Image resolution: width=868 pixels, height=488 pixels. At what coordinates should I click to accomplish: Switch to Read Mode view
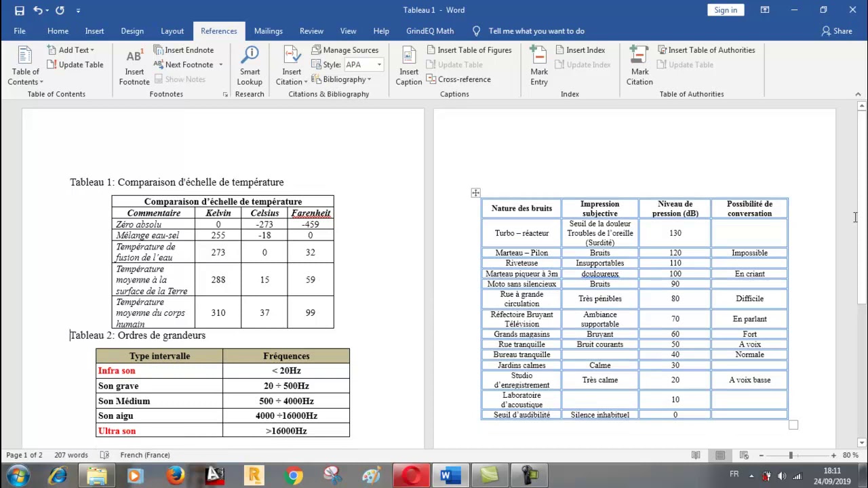pyautogui.click(x=696, y=455)
